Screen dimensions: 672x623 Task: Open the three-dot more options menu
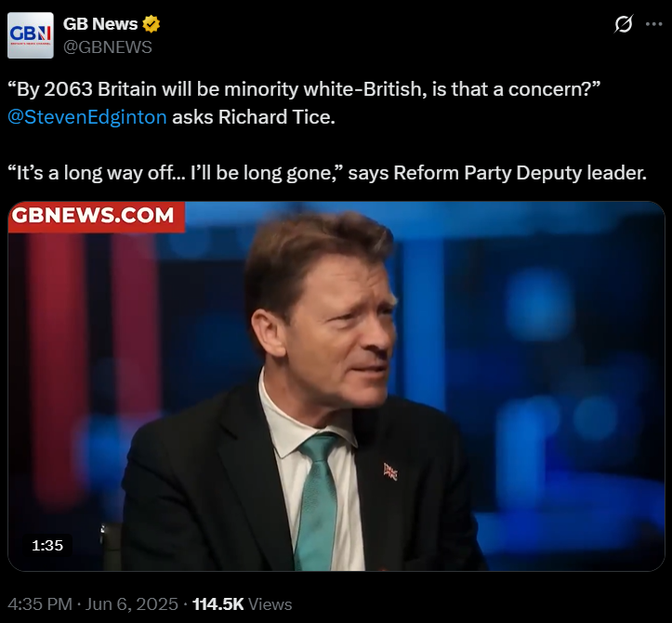click(654, 24)
